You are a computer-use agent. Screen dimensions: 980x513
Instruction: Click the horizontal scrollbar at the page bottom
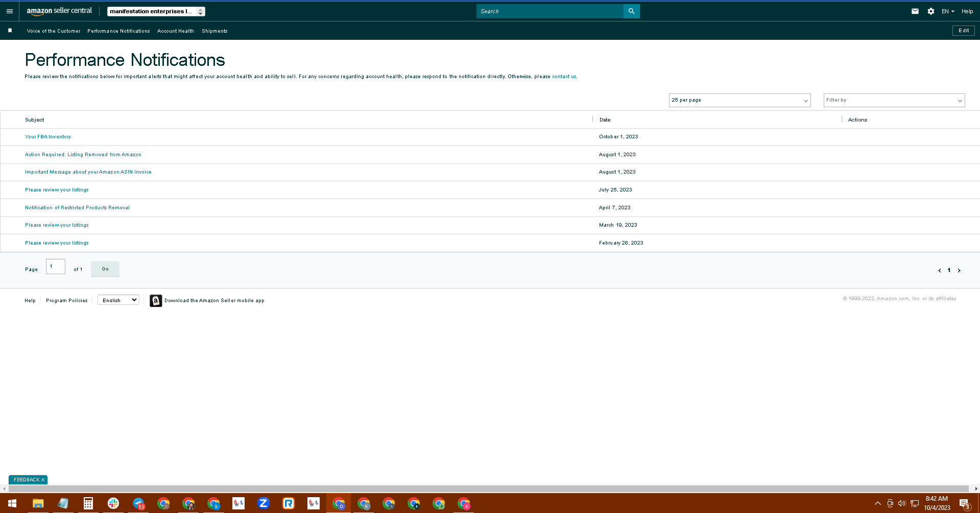(489, 489)
